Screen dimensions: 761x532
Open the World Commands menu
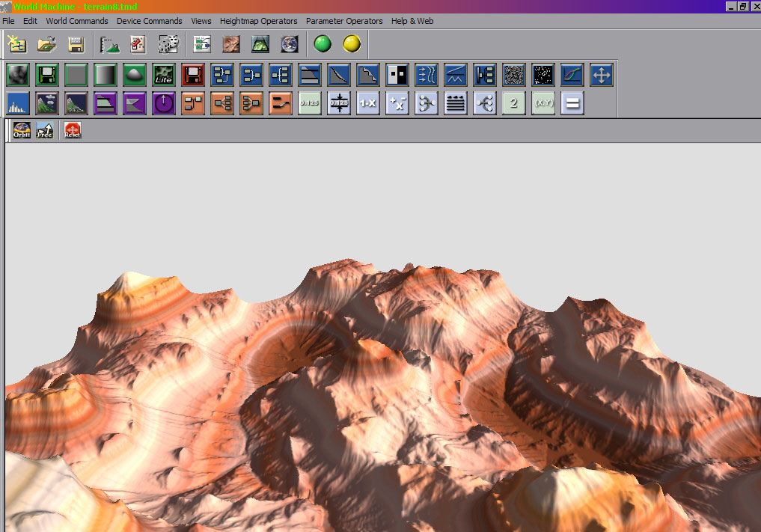(77, 21)
